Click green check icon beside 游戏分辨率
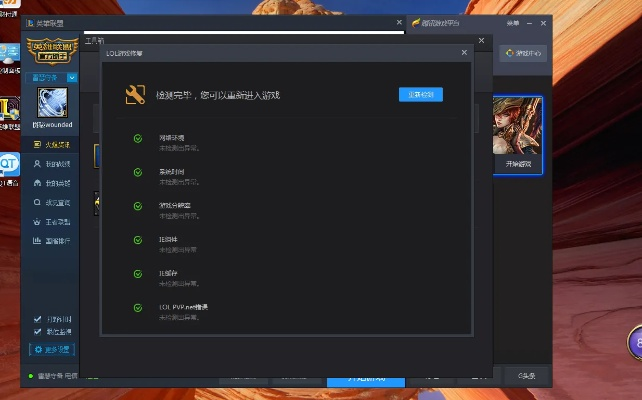The width and height of the screenshot is (642, 400). click(138, 206)
